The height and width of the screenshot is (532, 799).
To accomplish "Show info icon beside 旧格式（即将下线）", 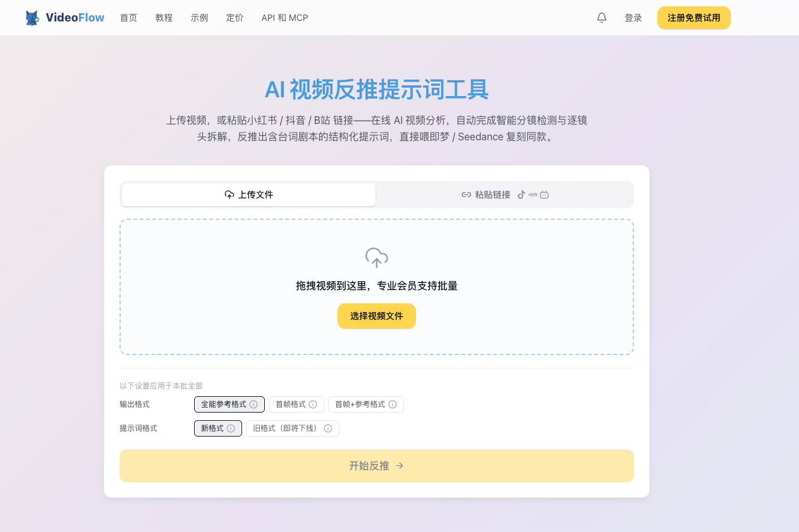I will 328,428.
